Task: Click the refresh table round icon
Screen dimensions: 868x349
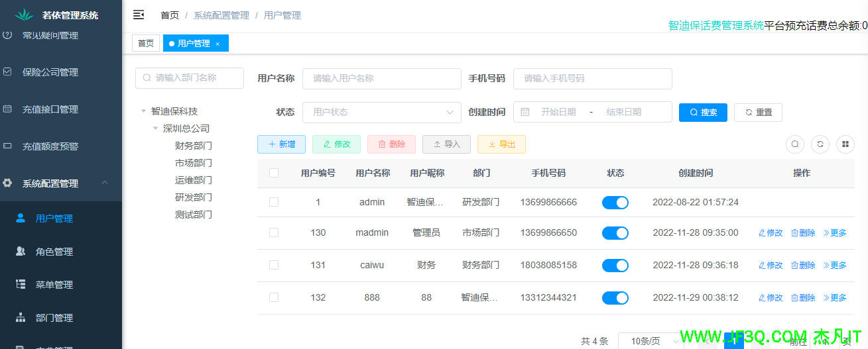Action: [820, 144]
